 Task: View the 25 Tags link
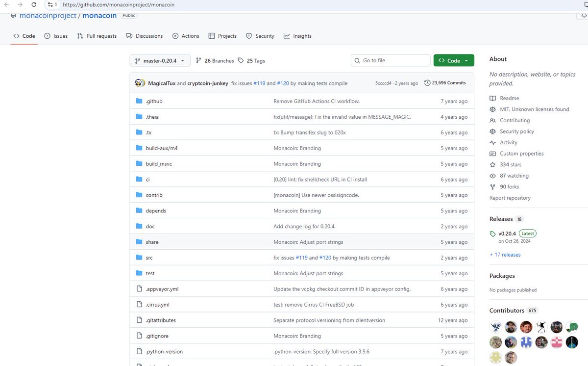251,61
